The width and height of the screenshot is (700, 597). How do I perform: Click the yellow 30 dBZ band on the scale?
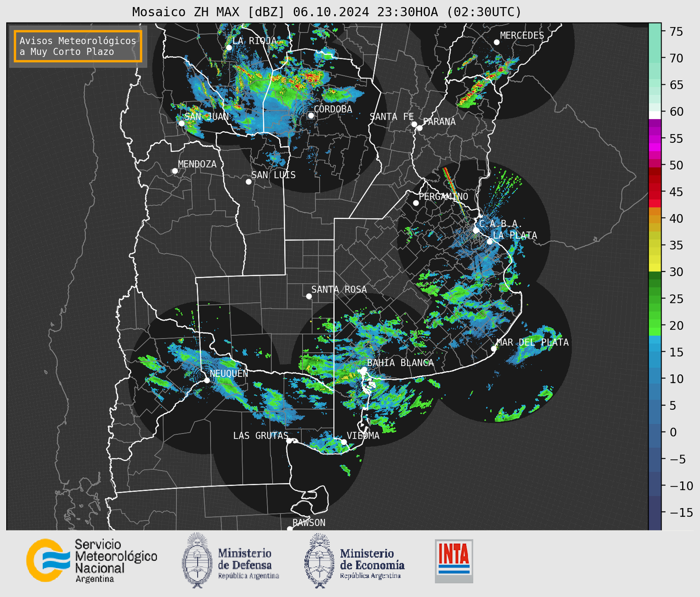click(x=655, y=267)
